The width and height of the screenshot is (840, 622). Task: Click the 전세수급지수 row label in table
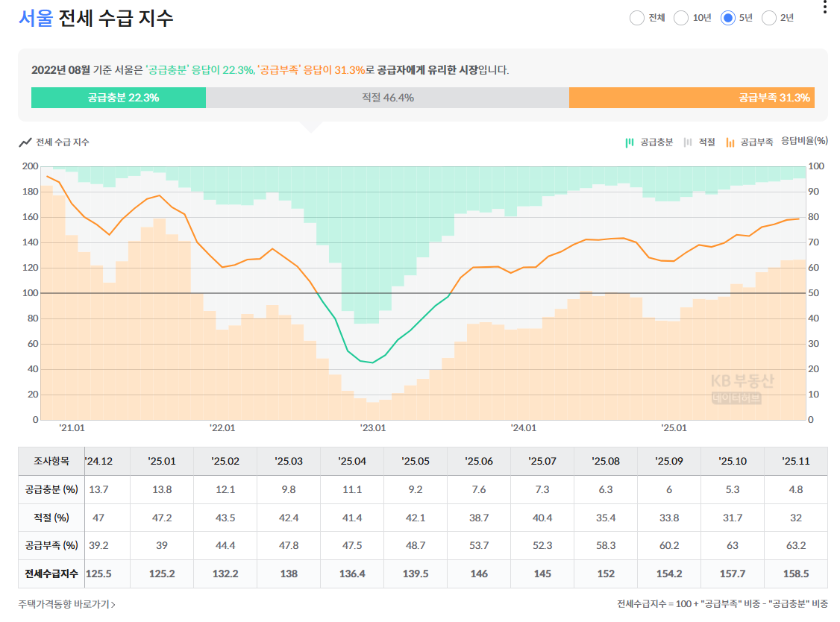click(51, 574)
